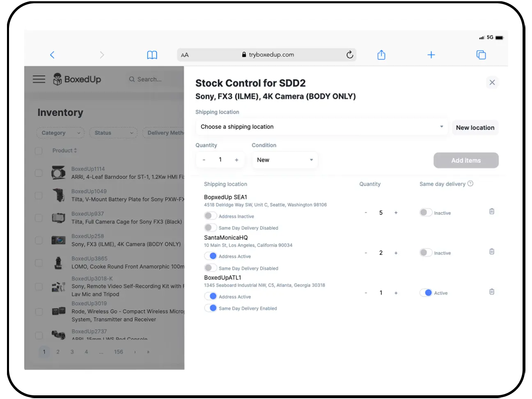Open Safari bookmarks book icon

coord(152,55)
